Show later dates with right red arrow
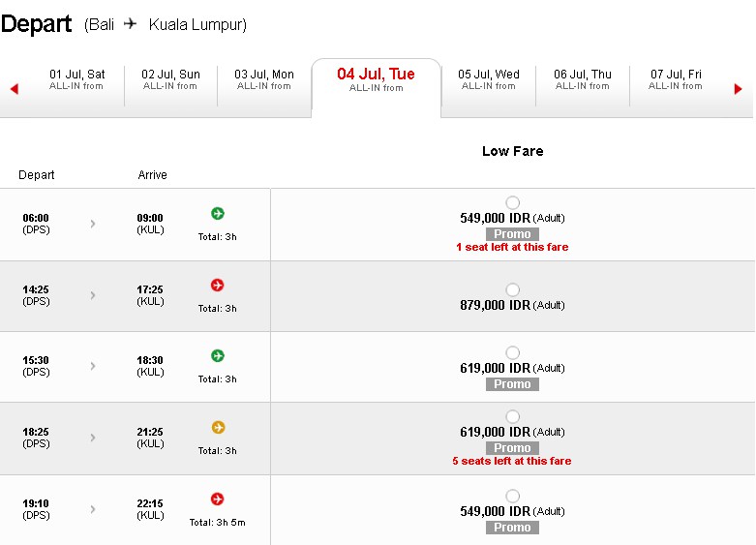 pyautogui.click(x=738, y=89)
